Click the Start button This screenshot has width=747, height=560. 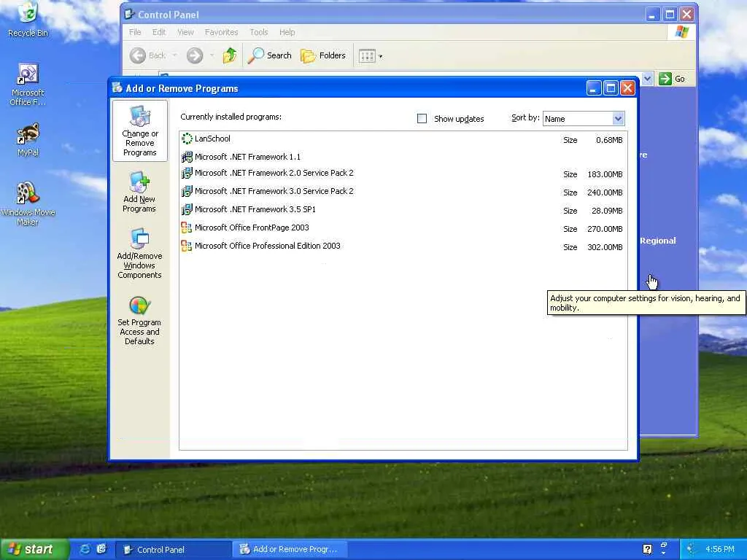(x=35, y=549)
